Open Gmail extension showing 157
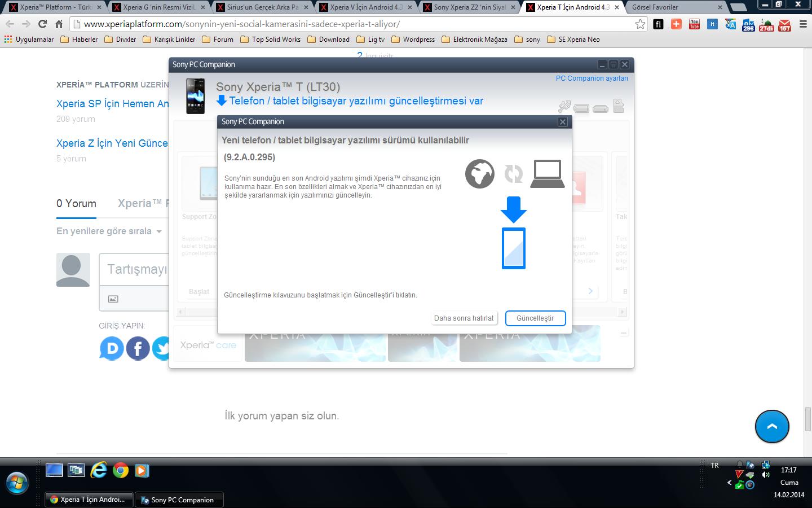 [x=784, y=25]
